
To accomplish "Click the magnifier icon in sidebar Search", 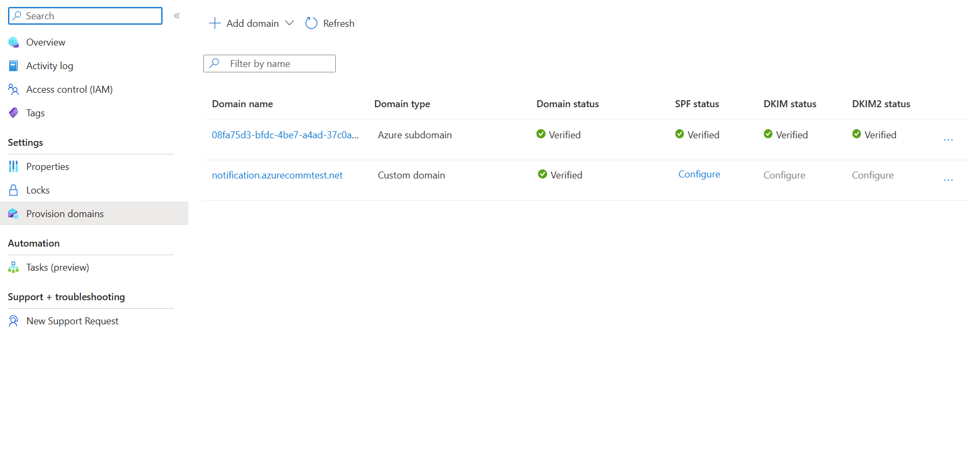I will [x=17, y=16].
